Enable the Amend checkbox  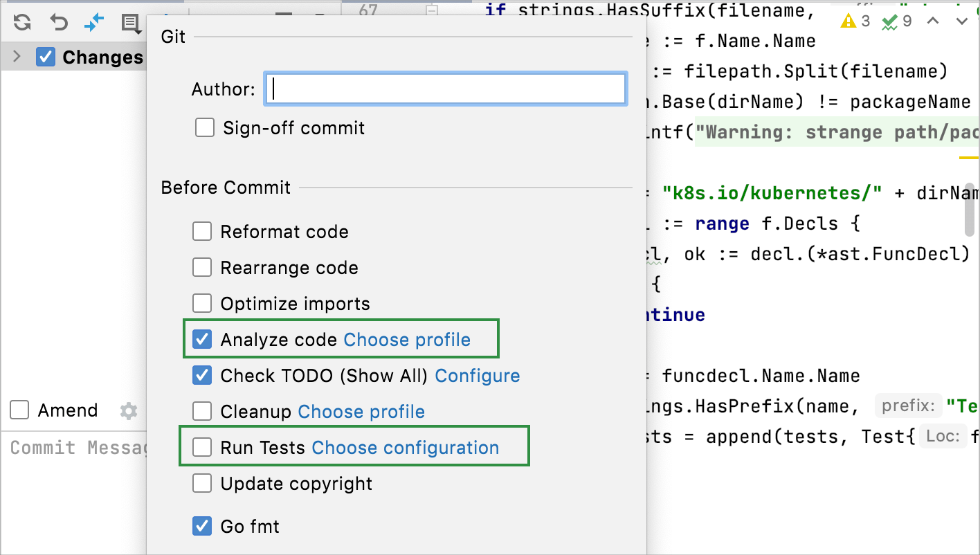point(19,410)
